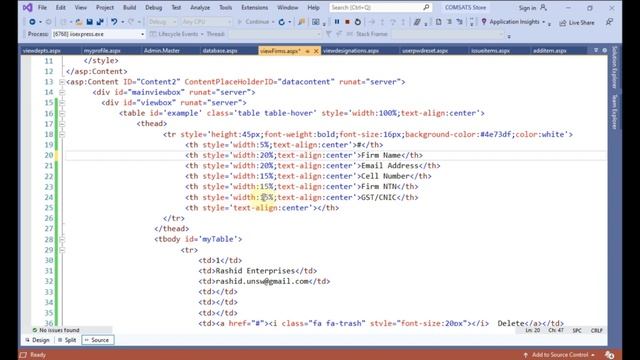Click the Send Feedback icon
The width and height of the screenshot is (640, 360).
(609, 22)
